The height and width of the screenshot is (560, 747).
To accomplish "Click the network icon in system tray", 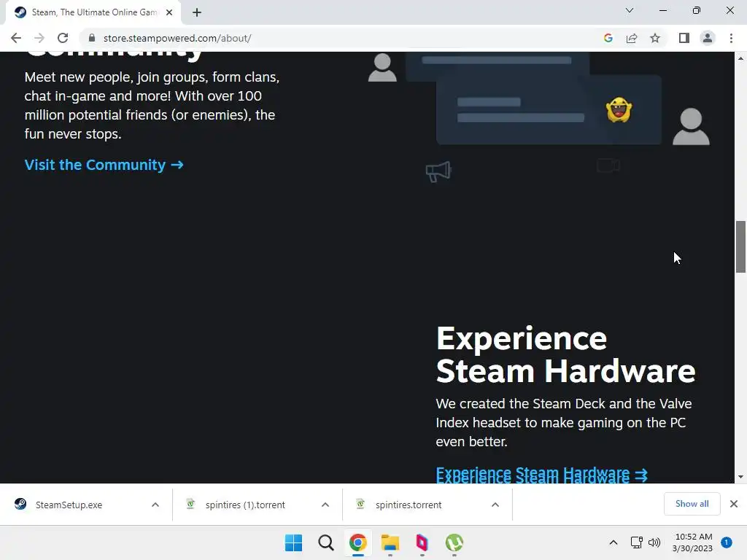I will tap(636, 542).
